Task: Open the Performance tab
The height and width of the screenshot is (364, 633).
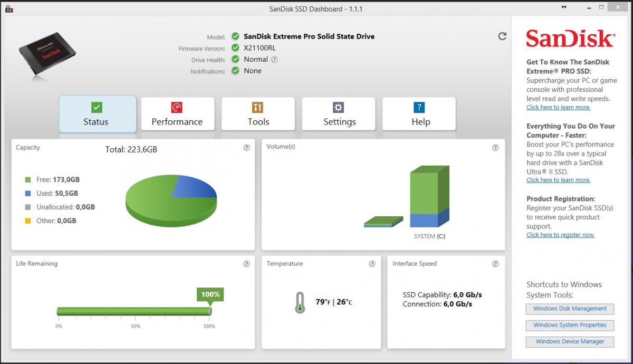Action: pos(177,113)
